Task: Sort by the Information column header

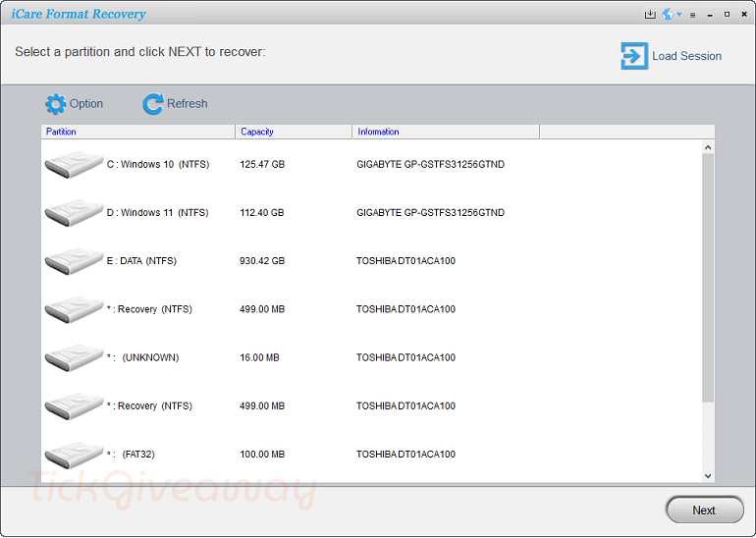Action: point(446,132)
